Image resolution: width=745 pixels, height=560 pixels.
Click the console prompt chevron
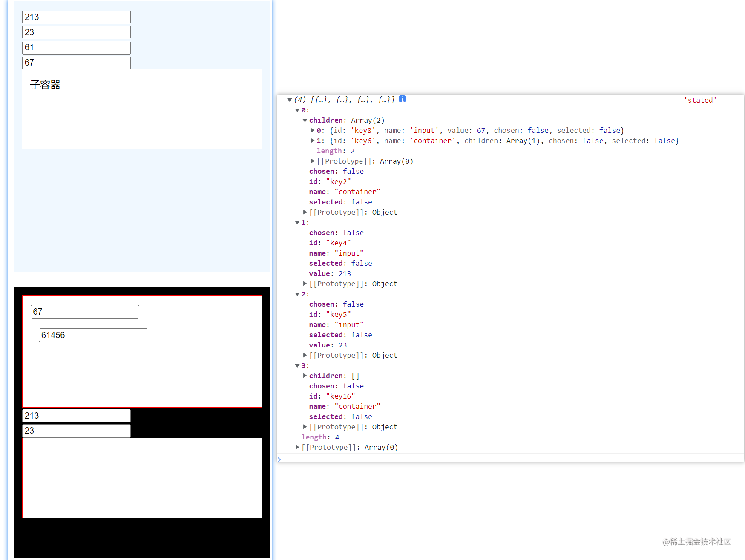point(279,459)
